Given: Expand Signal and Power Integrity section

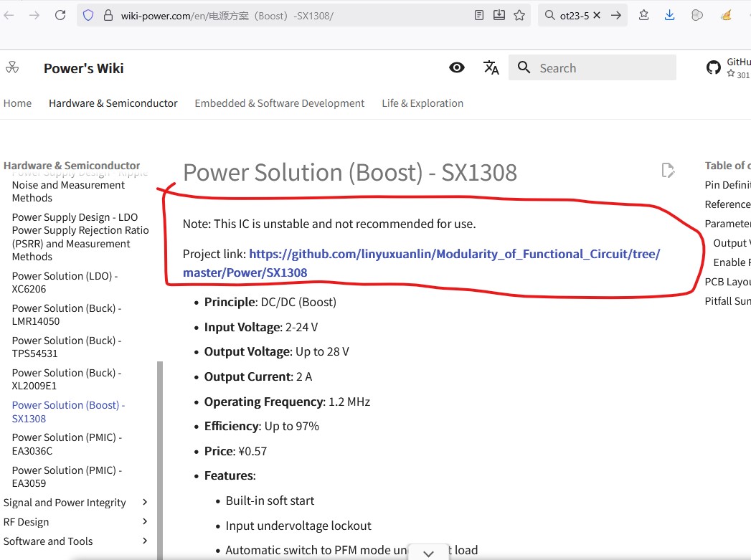Looking at the screenshot, I should [145, 503].
